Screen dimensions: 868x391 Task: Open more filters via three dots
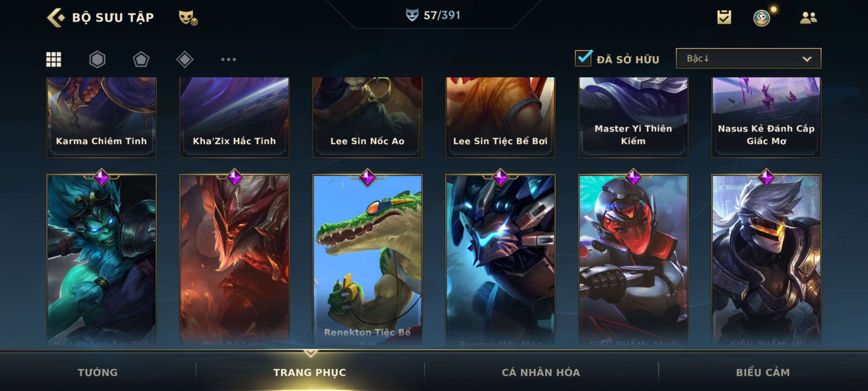tap(228, 59)
